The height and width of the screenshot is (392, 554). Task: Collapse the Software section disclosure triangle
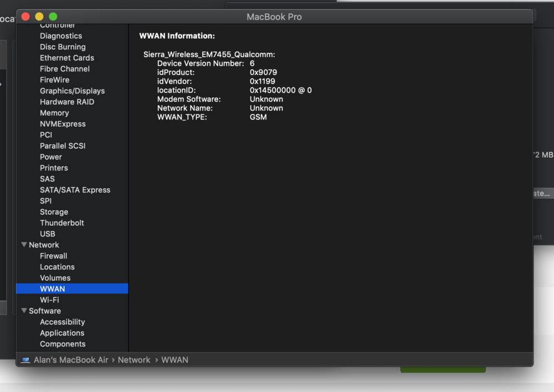click(24, 311)
